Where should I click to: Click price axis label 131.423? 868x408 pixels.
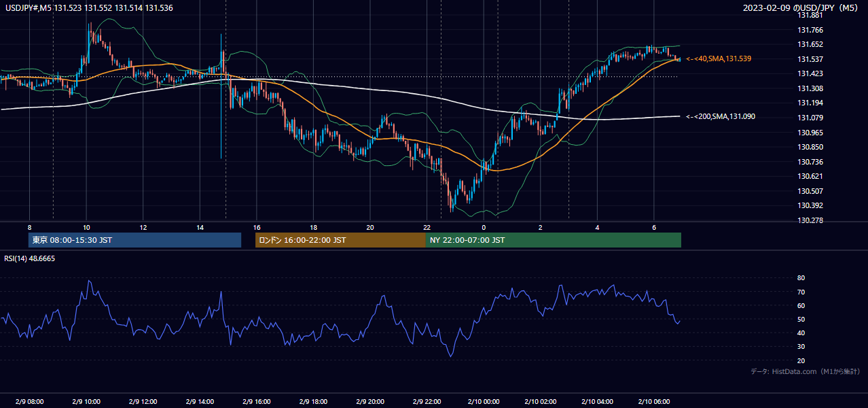click(x=810, y=73)
